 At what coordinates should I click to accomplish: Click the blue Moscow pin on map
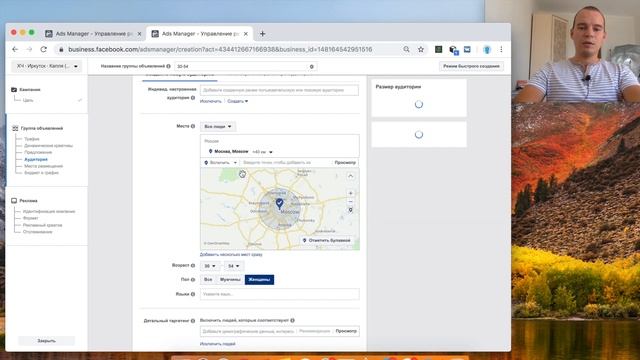[x=280, y=203]
